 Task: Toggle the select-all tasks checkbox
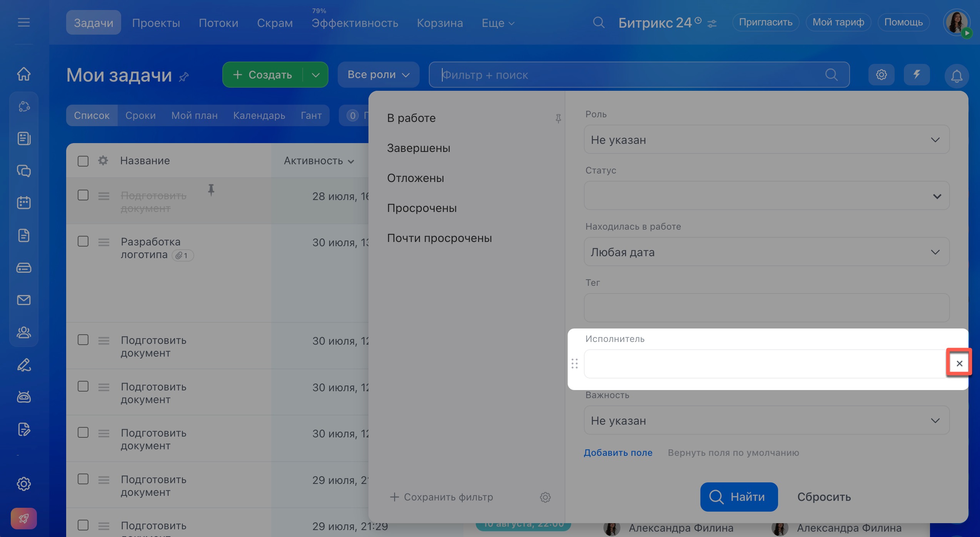click(83, 161)
